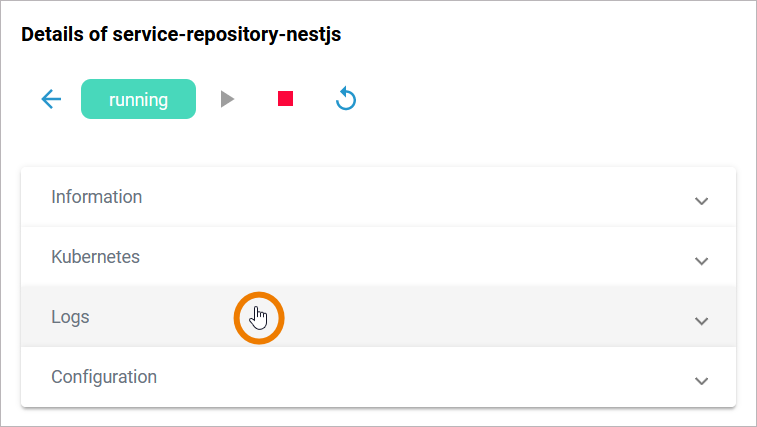Select the Logs section label
757x427 pixels.
70,317
